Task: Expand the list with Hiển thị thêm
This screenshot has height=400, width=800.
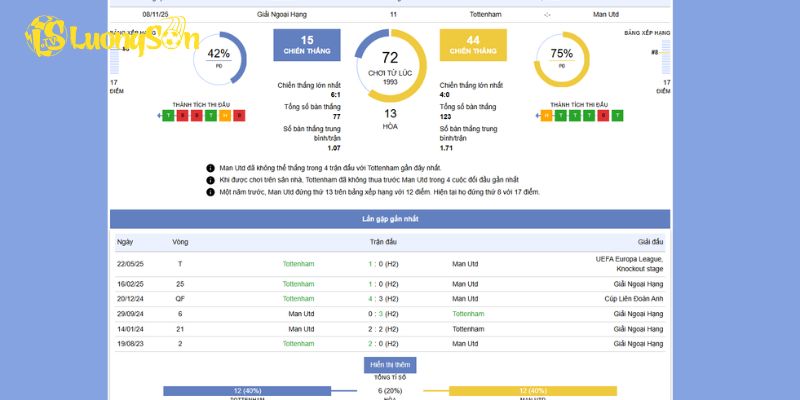Action: [x=390, y=365]
